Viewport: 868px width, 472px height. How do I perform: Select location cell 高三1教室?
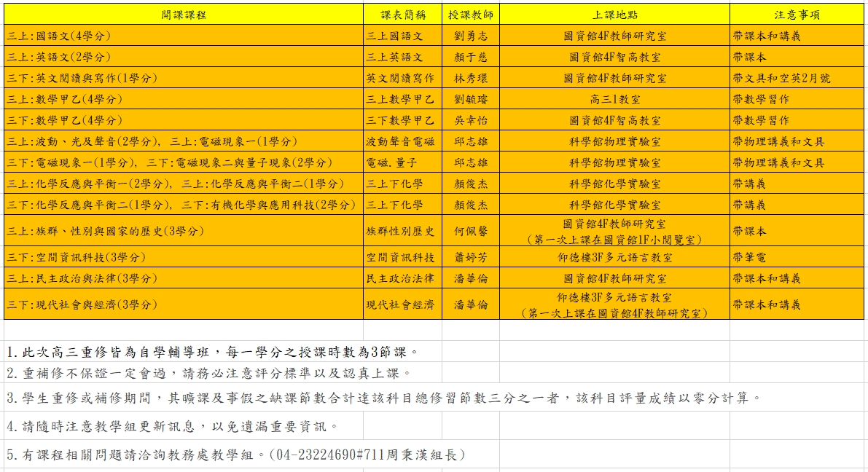614,99
